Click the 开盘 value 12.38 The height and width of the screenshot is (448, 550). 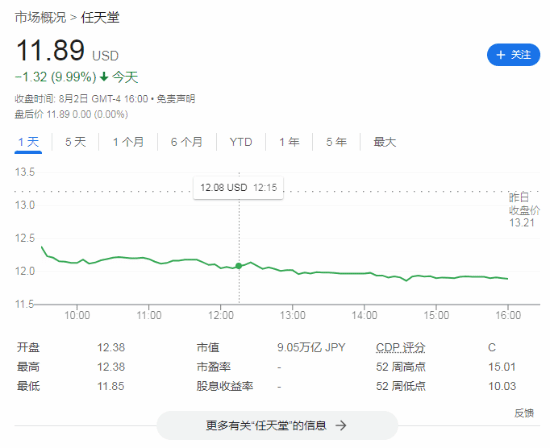coord(111,348)
